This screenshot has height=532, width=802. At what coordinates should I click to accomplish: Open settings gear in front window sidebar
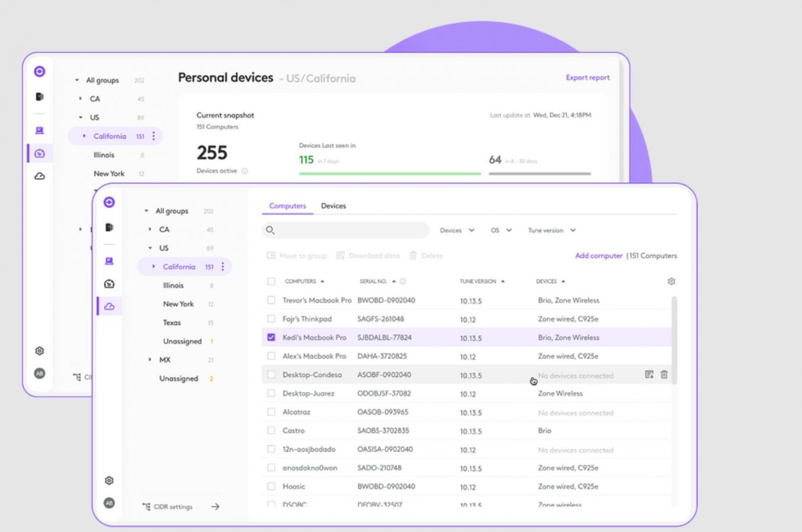(x=109, y=481)
